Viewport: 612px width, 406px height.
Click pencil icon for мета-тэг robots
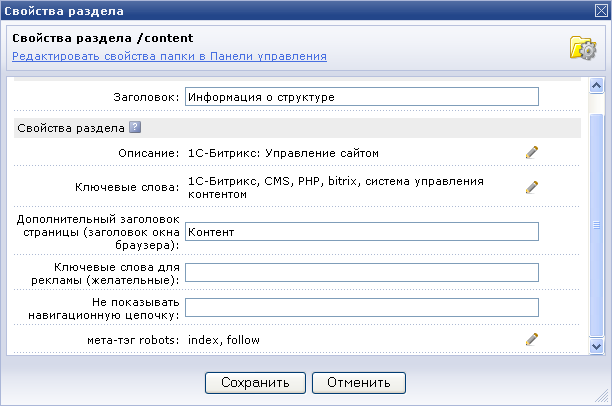click(532, 339)
